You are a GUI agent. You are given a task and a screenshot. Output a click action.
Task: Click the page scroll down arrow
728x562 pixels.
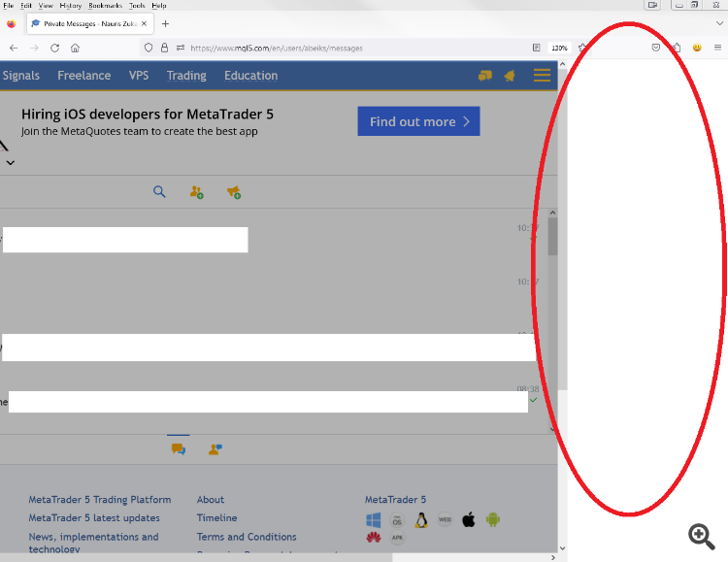562,548
